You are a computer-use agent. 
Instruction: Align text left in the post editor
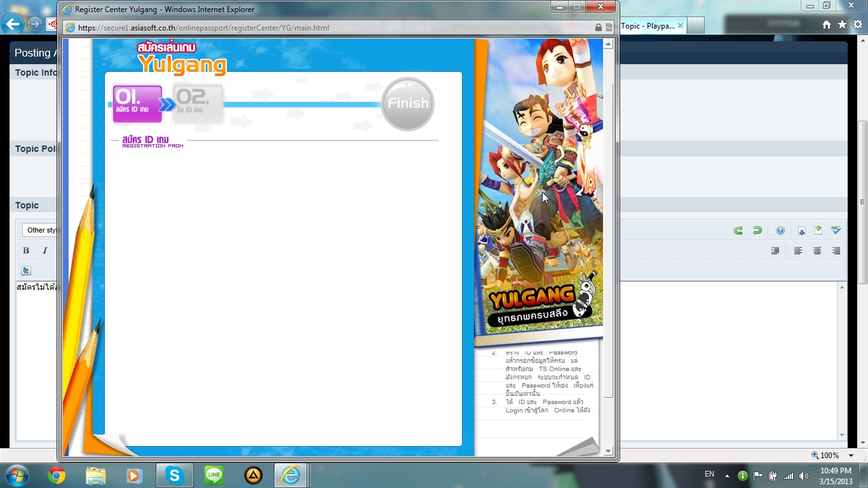[798, 251]
